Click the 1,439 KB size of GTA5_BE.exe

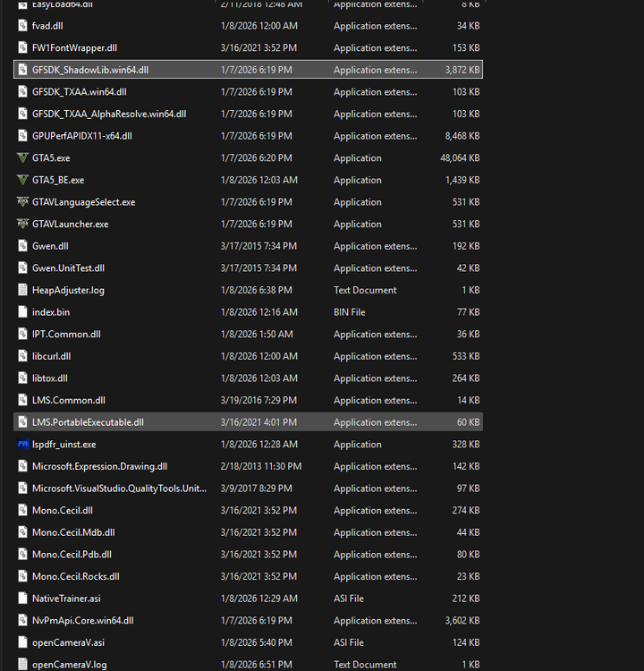(462, 180)
